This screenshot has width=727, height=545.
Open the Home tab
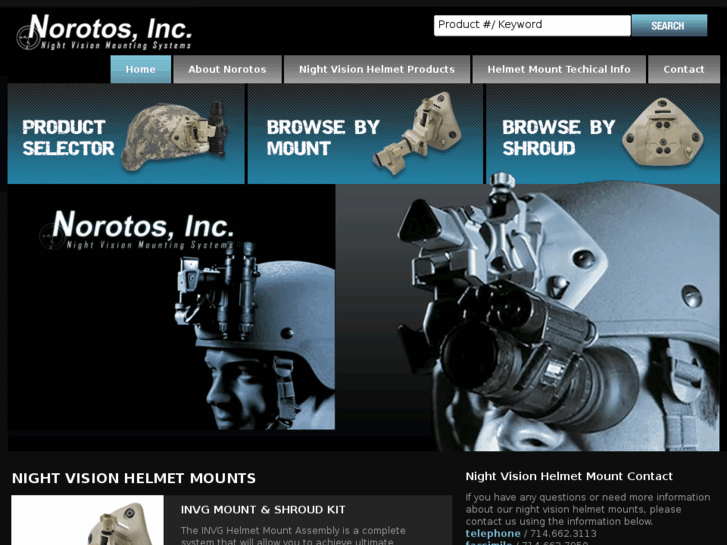pos(140,69)
